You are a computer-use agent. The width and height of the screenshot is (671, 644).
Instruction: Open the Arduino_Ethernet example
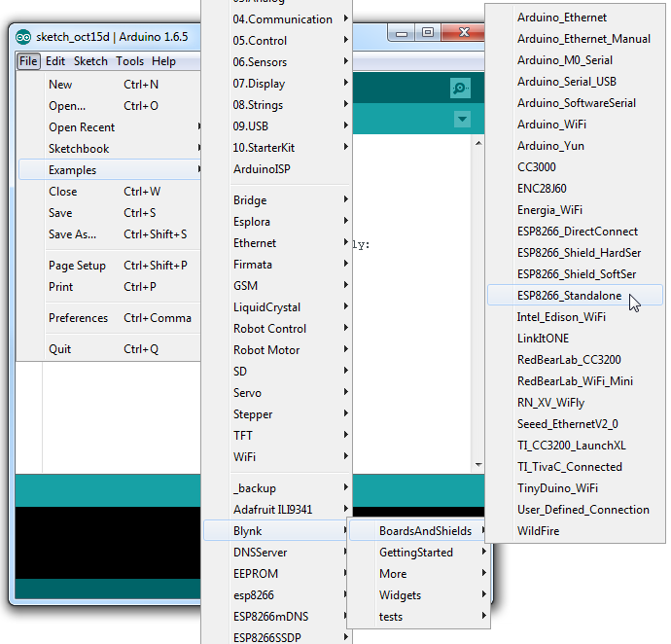pyautogui.click(x=575, y=18)
